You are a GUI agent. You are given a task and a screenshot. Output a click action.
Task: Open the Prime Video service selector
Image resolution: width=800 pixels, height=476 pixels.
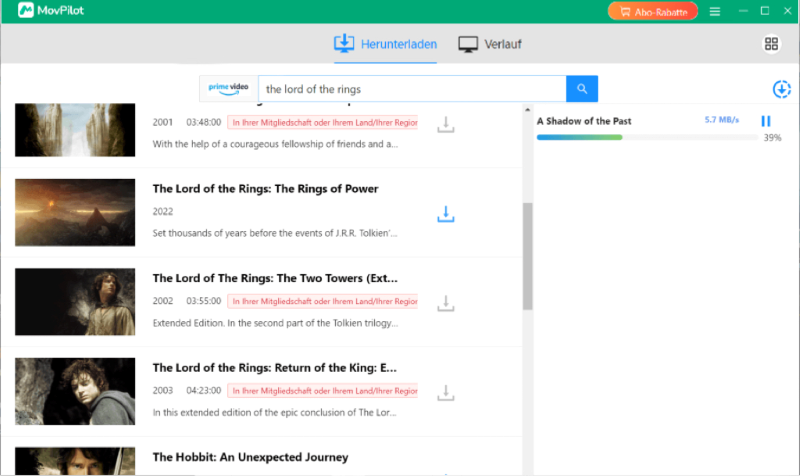[229, 89]
